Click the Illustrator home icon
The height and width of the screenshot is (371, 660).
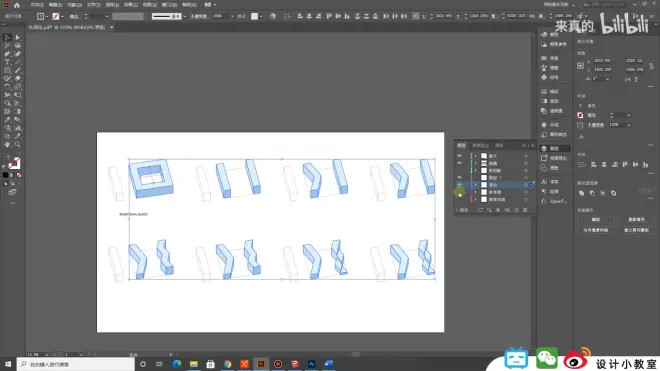tap(17, 5)
